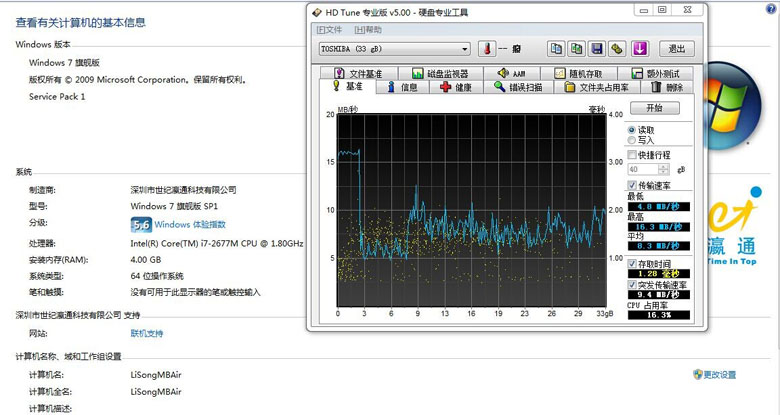780x415 pixels.
Task: Open the [F]文件 menu
Action: [329, 30]
